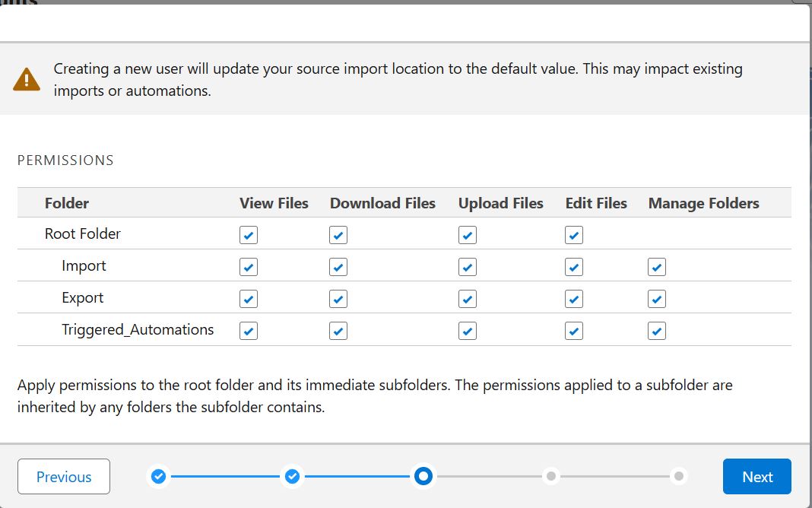Click the second completed step checkmark
This screenshot has height=508, width=812.
click(x=292, y=476)
